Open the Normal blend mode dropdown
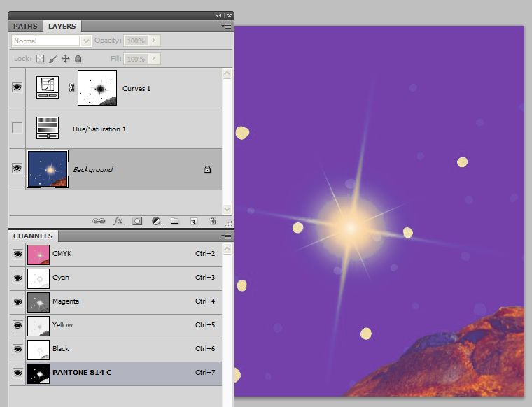The width and height of the screenshot is (532, 407). click(x=86, y=41)
